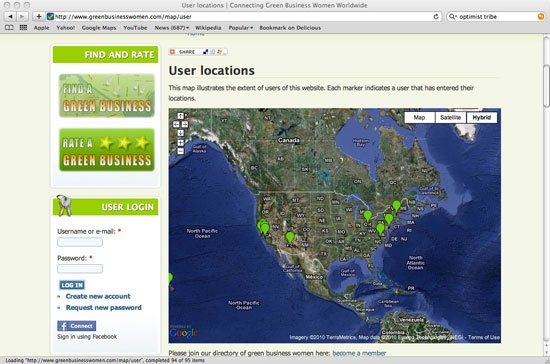Screen dimensions: 550x364
Task: Click the LOG IN button
Action: tap(72, 285)
